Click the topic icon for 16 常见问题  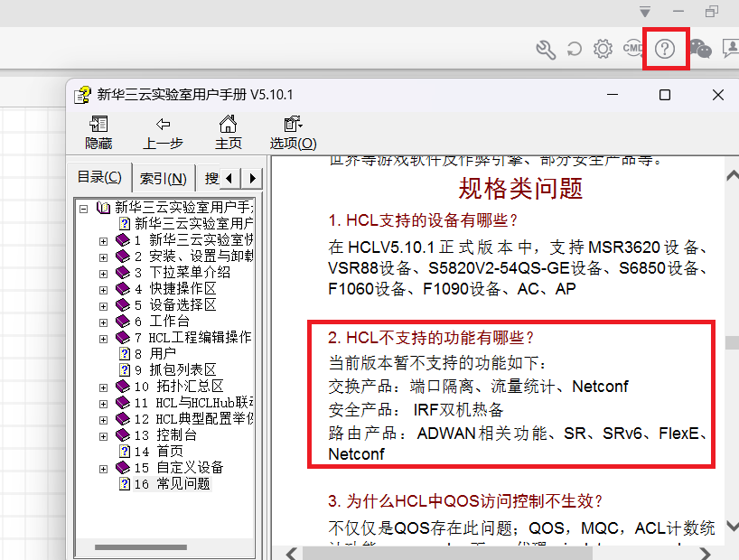coord(125,484)
